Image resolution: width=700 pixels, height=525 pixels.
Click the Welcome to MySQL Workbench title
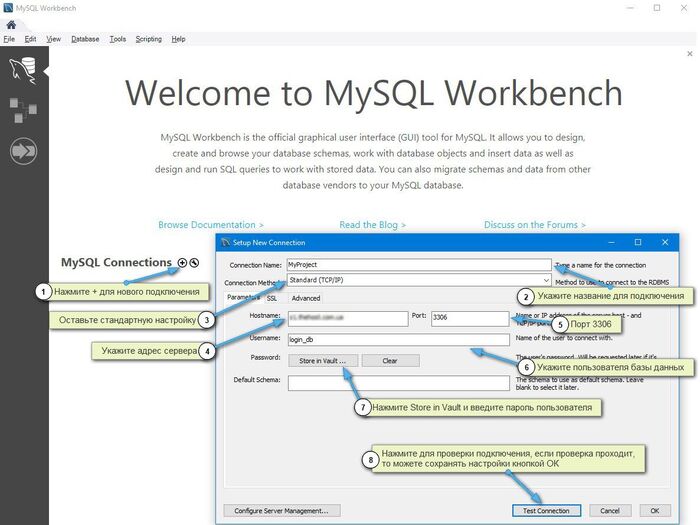tap(374, 93)
